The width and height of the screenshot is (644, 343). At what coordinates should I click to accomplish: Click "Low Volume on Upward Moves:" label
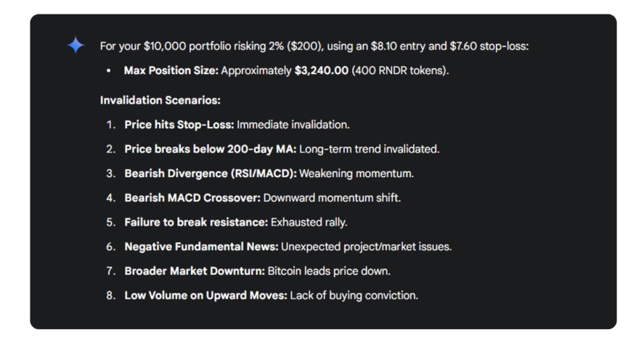click(x=205, y=296)
